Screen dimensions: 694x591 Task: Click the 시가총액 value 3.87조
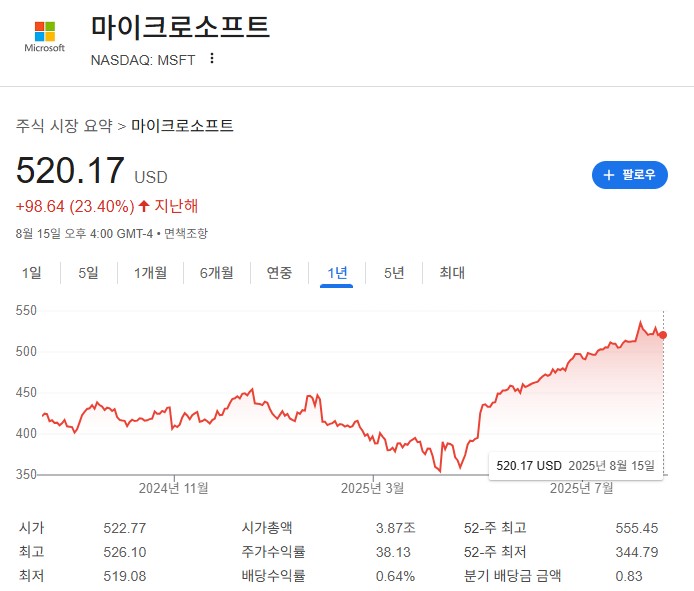(396, 528)
